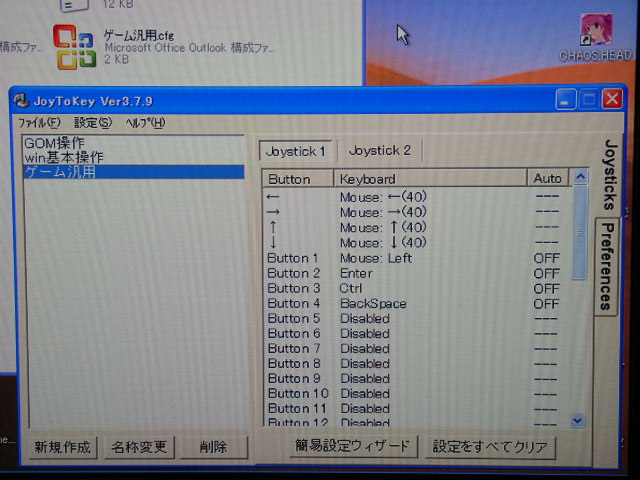Click the 新規作成 button
Image resolution: width=640 pixels, height=480 pixels.
click(62, 447)
